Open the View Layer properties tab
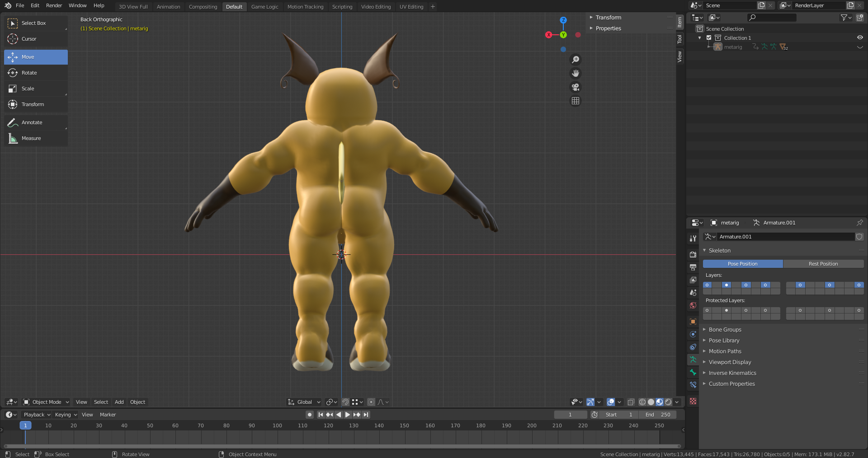Image resolution: width=868 pixels, height=458 pixels. coord(693,280)
